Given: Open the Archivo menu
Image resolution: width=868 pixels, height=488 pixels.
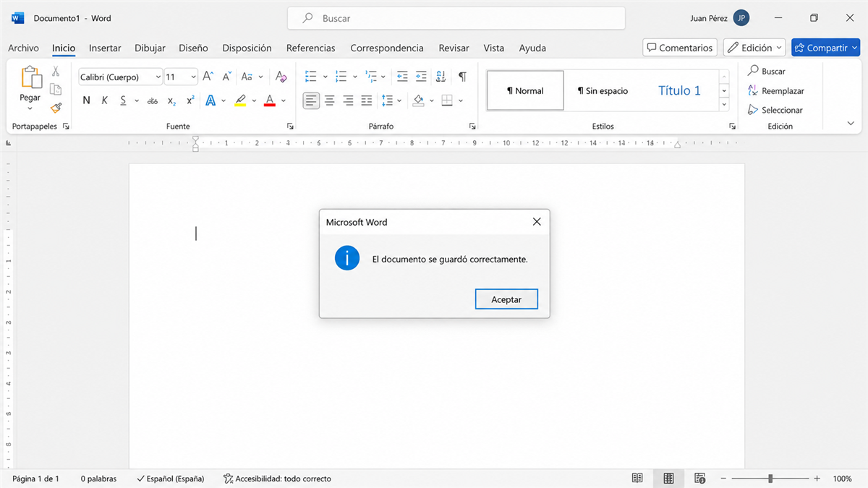Looking at the screenshot, I should coord(23,48).
